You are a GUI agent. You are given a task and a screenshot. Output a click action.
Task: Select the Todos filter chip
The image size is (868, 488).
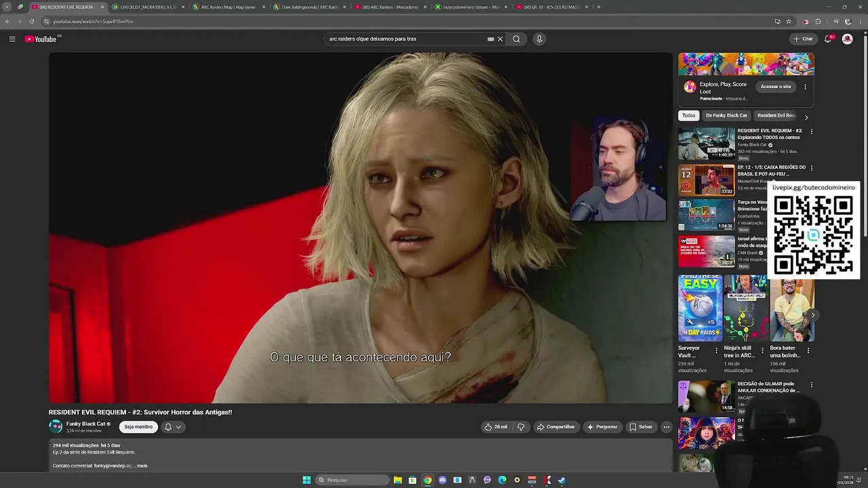[x=688, y=115]
